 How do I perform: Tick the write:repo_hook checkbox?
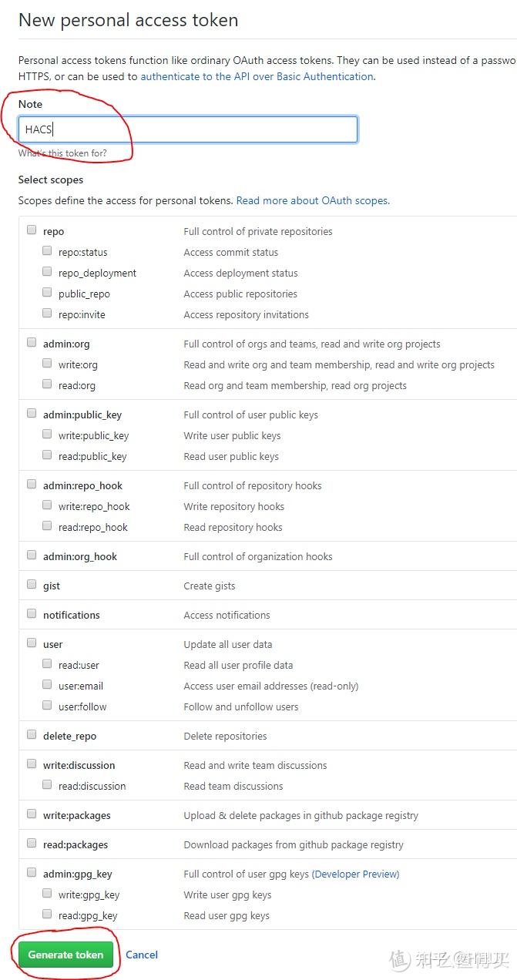(47, 505)
